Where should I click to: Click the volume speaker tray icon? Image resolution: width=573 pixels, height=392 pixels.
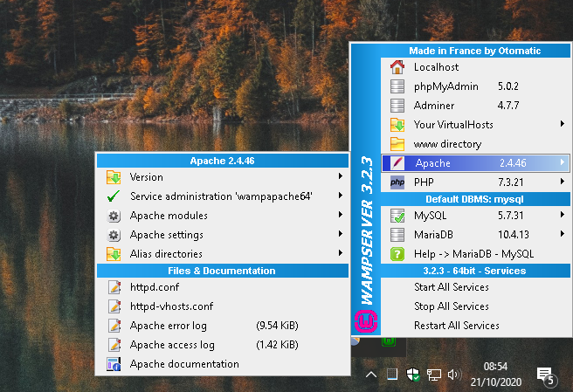[454, 375]
